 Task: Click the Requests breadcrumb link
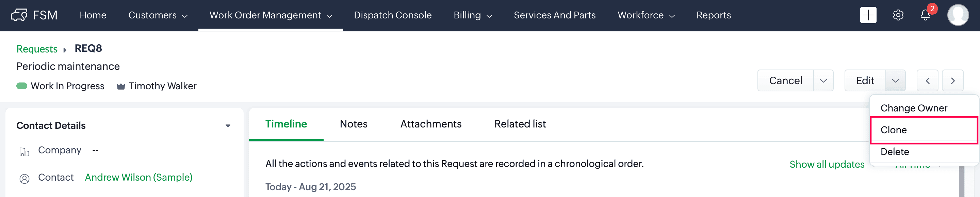37,49
